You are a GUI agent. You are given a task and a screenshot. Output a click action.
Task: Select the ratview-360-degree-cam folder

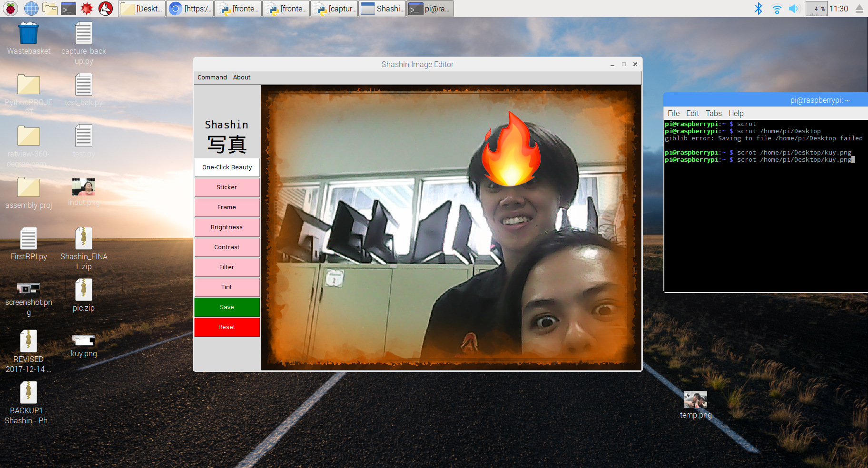pos(29,146)
